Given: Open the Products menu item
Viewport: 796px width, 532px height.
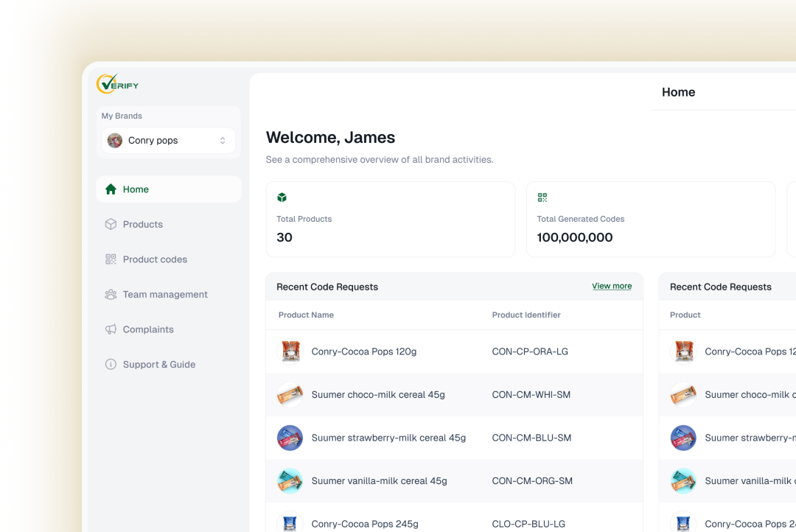Looking at the screenshot, I should (143, 225).
